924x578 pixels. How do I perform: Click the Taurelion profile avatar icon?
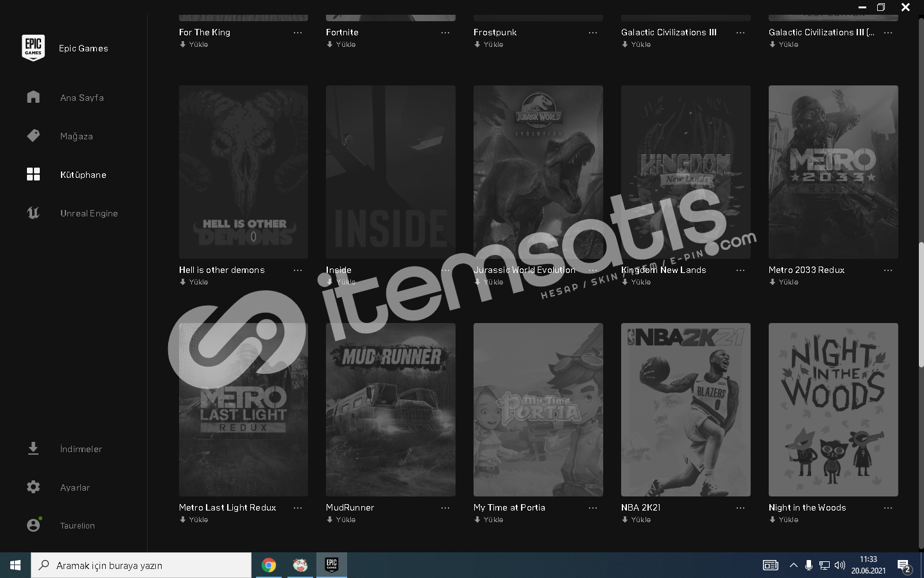coord(33,525)
